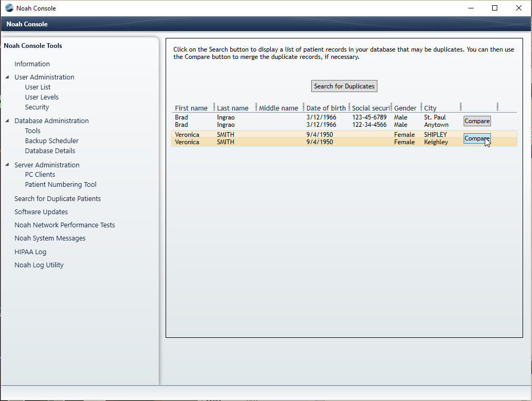The image size is (532, 401).
Task: Click the column grip after Middle name
Action: point(303,107)
